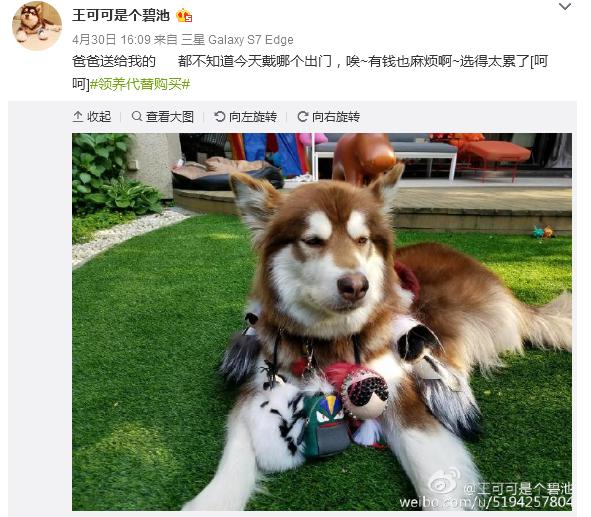Image resolution: width=591 pixels, height=517 pixels.
Task: Open the 4月30日 16:09 timestamp link
Action: click(111, 40)
